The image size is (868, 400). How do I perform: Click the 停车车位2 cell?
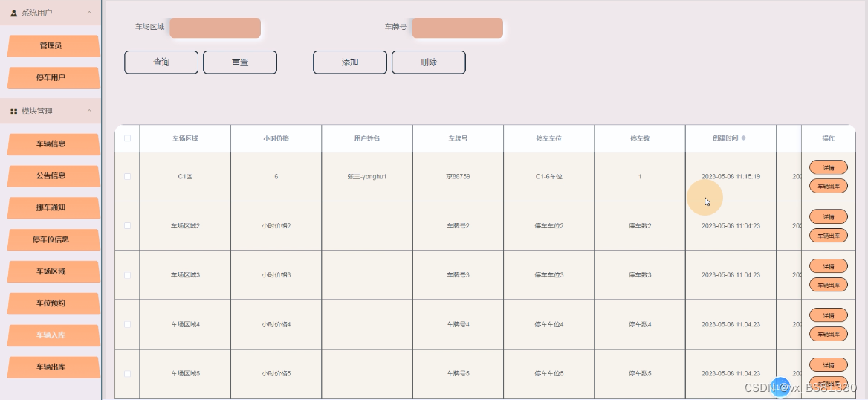point(548,226)
